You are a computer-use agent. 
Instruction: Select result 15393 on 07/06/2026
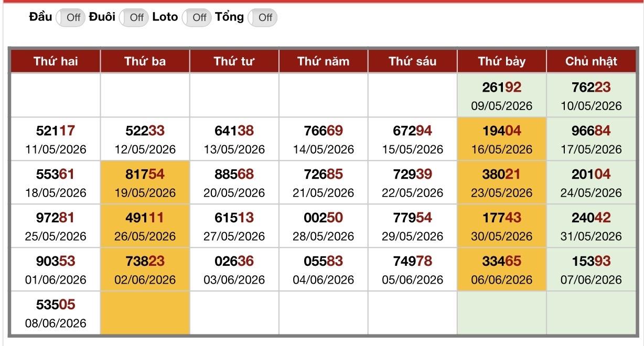(x=591, y=269)
